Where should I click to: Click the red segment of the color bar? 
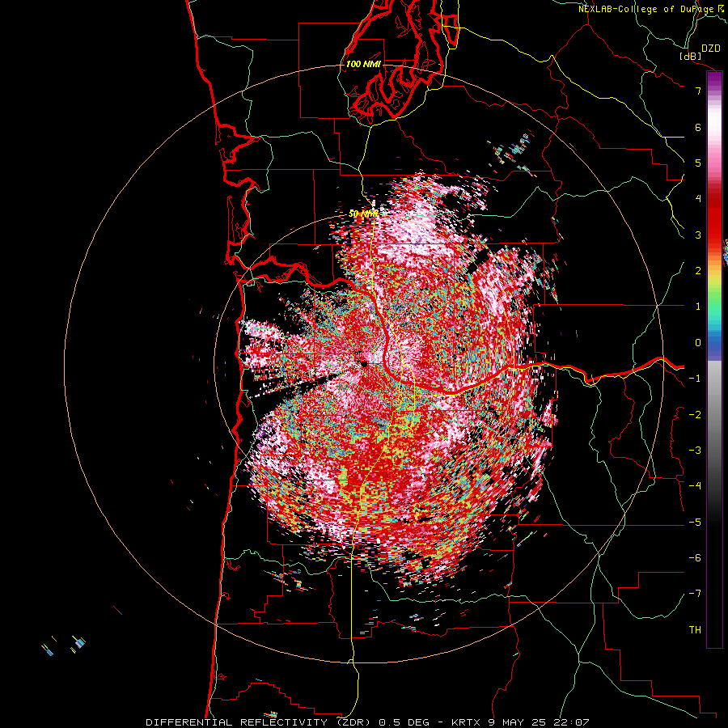714,218
